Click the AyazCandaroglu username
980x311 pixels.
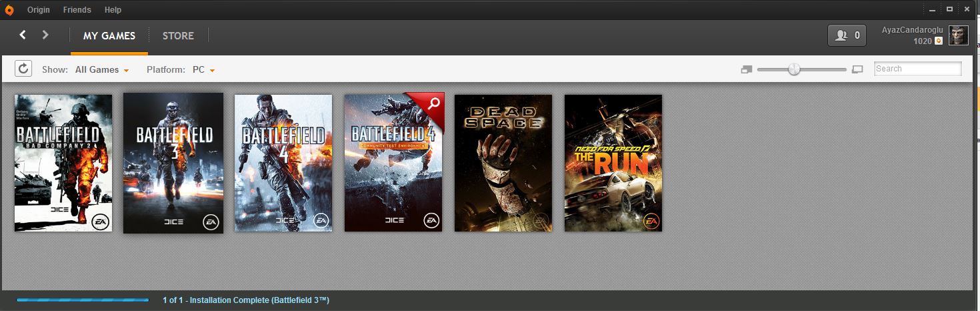click(912, 31)
